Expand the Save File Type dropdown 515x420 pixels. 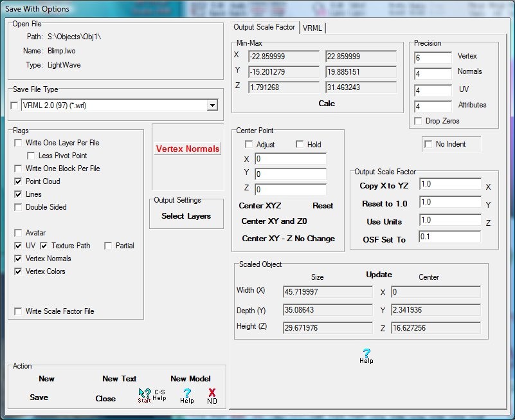click(212, 105)
